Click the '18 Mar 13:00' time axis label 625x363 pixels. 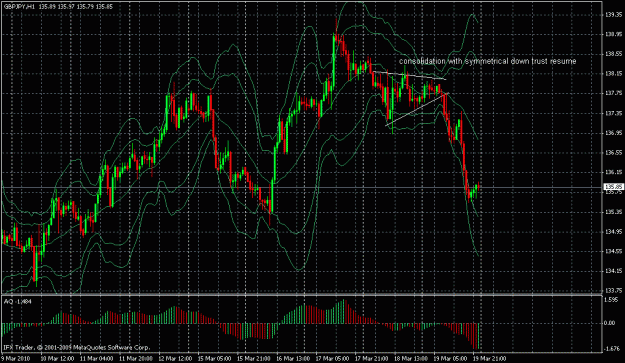point(411,359)
